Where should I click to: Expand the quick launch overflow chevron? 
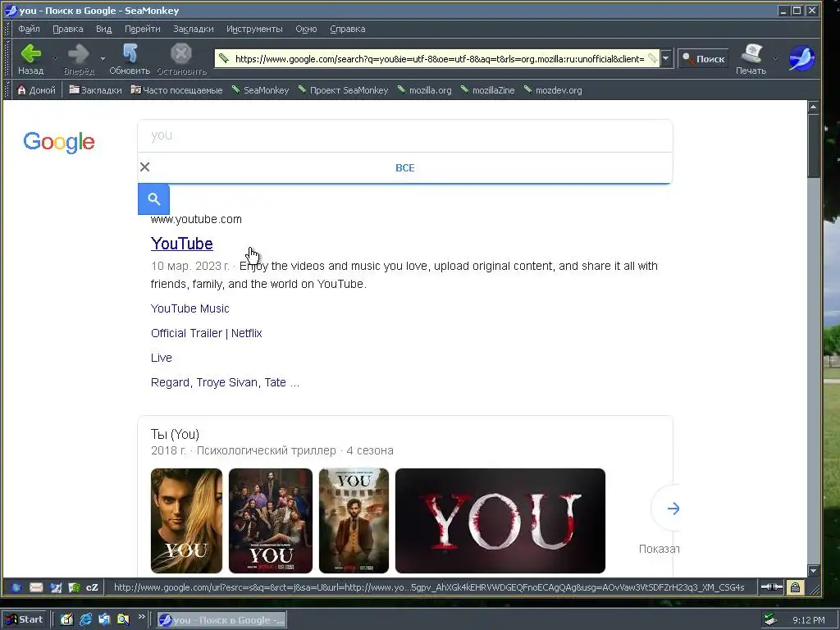coord(141,617)
